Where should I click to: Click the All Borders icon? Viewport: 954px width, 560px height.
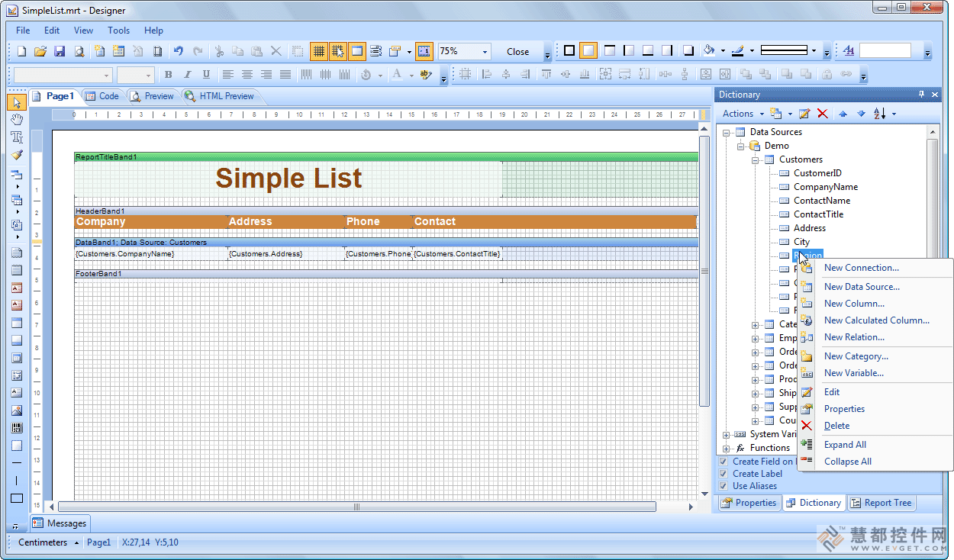569,51
